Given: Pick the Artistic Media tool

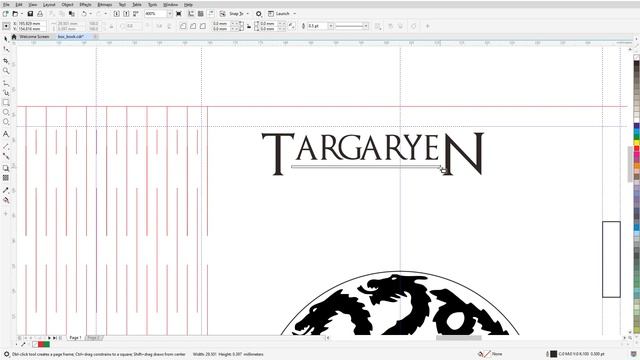Looking at the screenshot, I should point(6,93).
